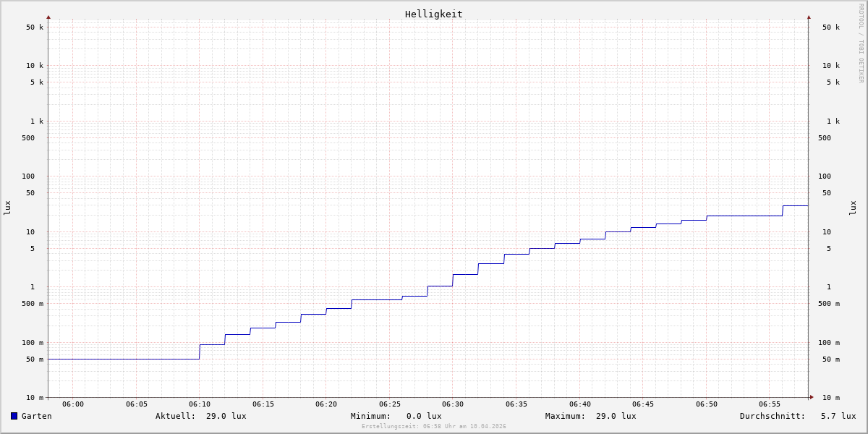Viewport: 868px width, 434px height.
Task: Click the 06:45 time axis label
Action: click(x=643, y=404)
